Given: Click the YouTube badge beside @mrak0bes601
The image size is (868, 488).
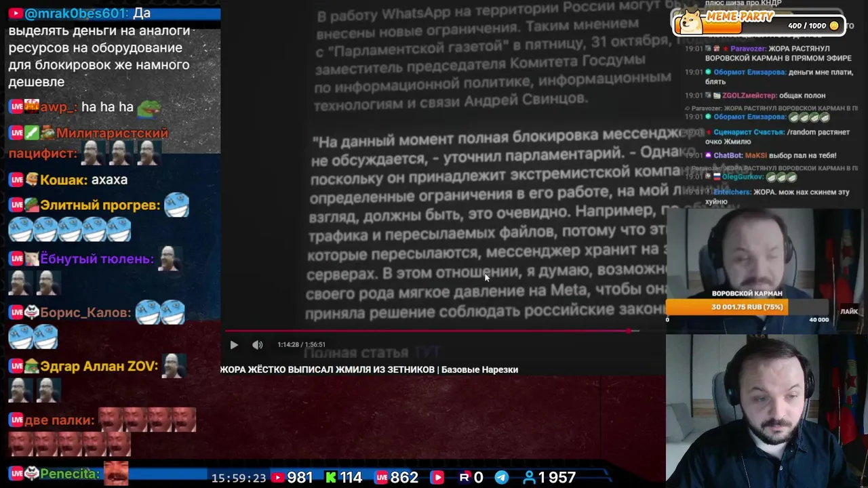Looking at the screenshot, I should click(15, 14).
